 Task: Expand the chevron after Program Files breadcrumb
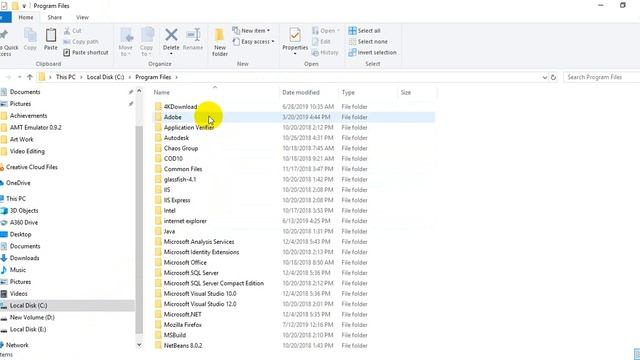tap(177, 77)
